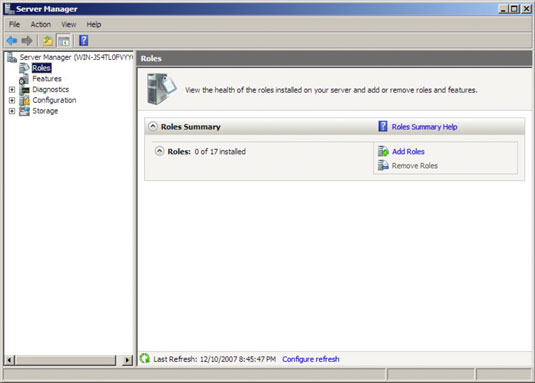Image resolution: width=535 pixels, height=383 pixels.
Task: Select Server Manager root in the tree
Action: (x=76, y=57)
